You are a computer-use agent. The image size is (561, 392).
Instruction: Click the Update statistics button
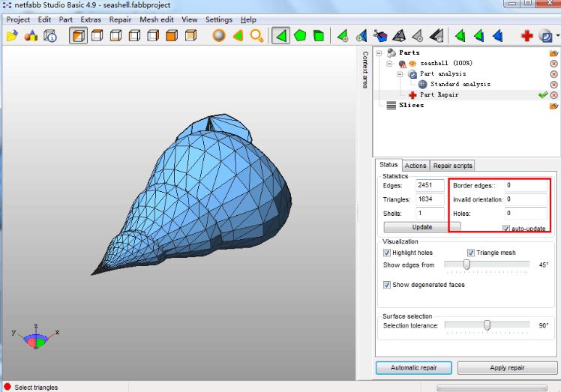(x=421, y=227)
